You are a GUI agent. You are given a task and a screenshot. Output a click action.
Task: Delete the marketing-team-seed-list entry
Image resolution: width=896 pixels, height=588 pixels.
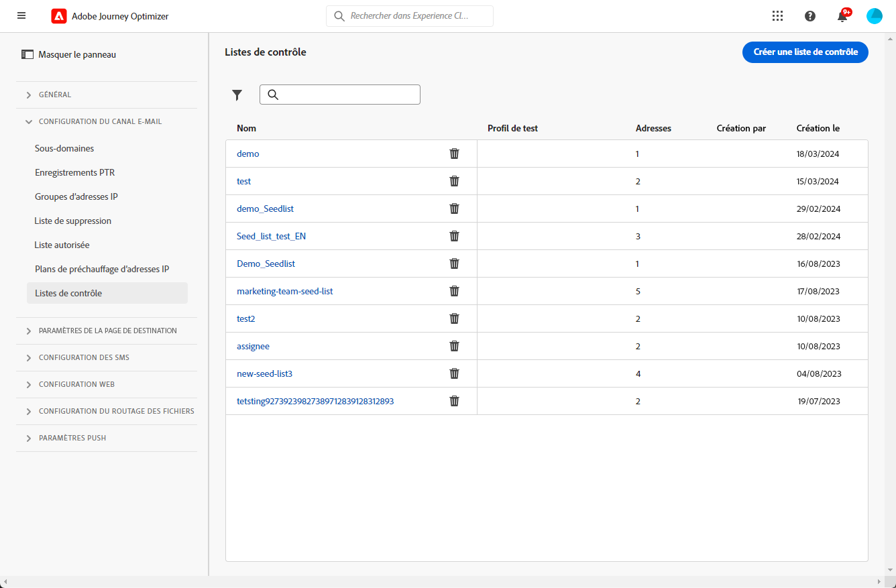(454, 291)
